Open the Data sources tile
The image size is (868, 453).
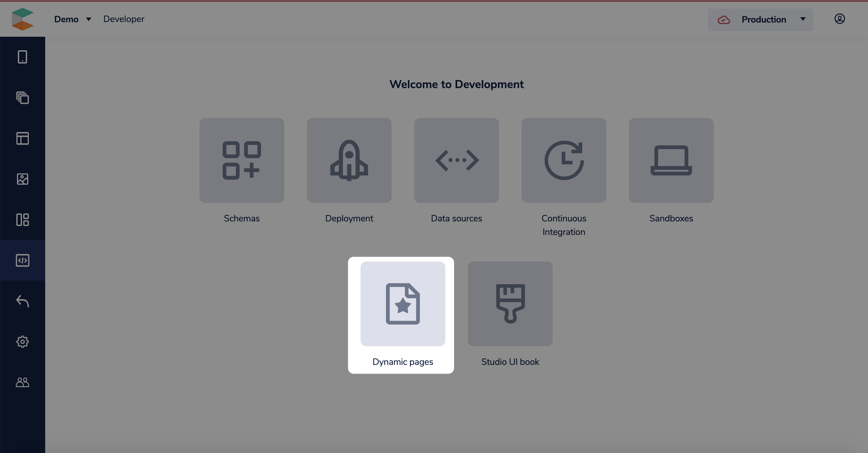tap(456, 160)
